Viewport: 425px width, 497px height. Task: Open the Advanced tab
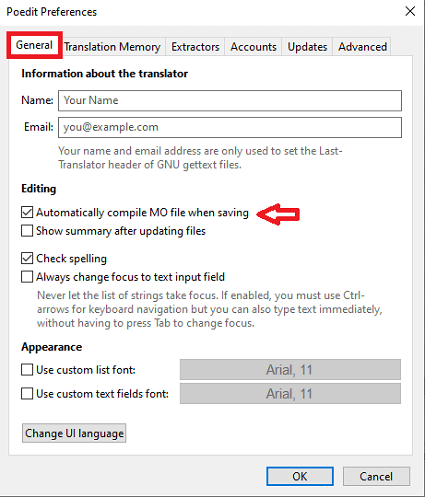[x=362, y=47]
